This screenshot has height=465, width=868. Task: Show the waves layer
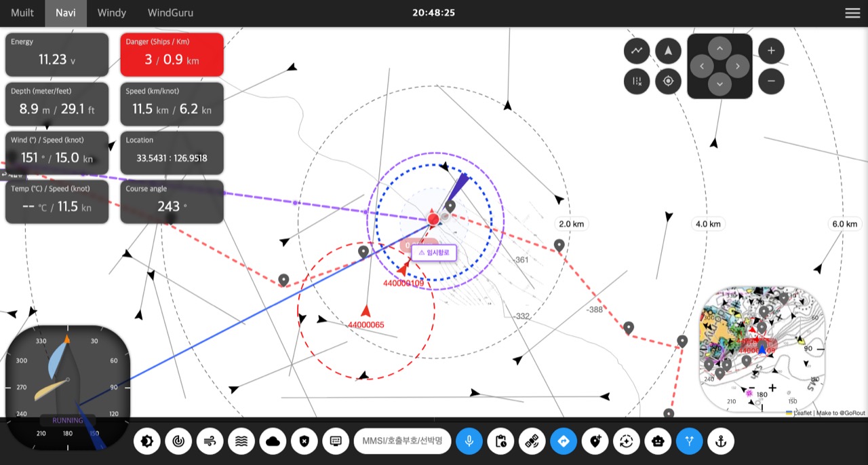(x=241, y=441)
